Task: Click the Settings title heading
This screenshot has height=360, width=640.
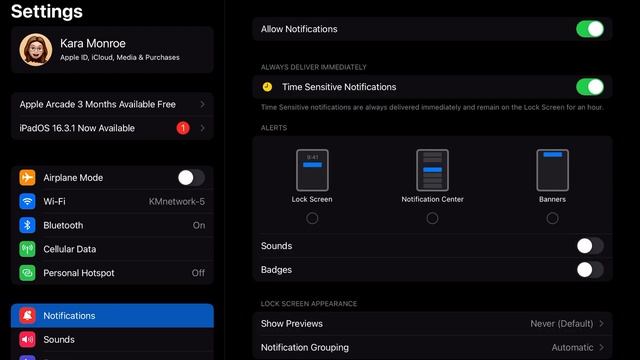Action: 47,11
